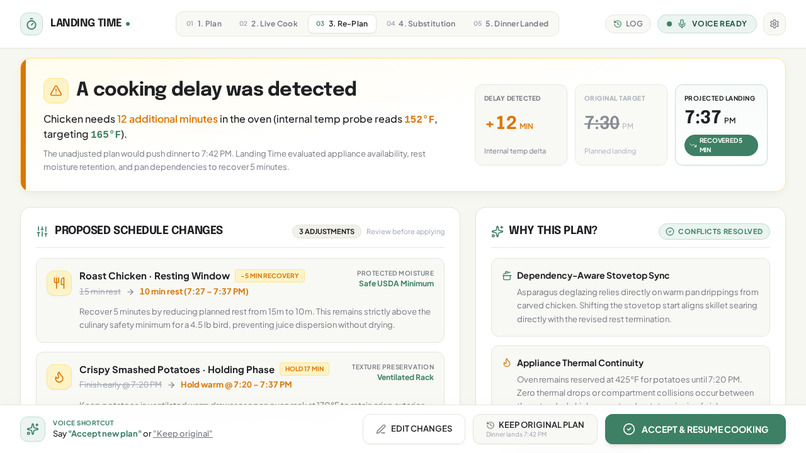This screenshot has height=453, width=806.
Task: Switch to the 1. Plan tab
Action: pos(204,24)
